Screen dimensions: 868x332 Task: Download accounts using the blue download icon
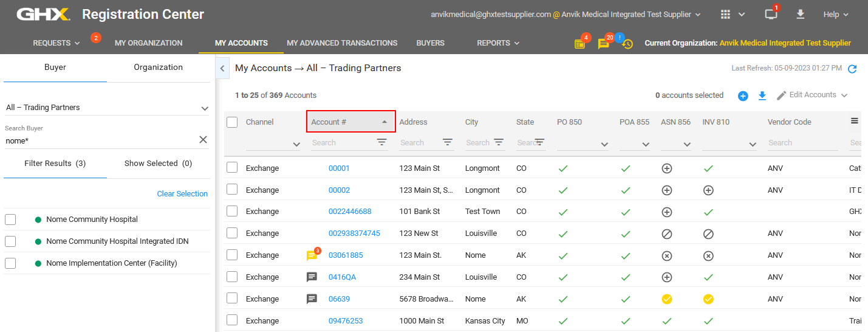pyautogui.click(x=762, y=95)
